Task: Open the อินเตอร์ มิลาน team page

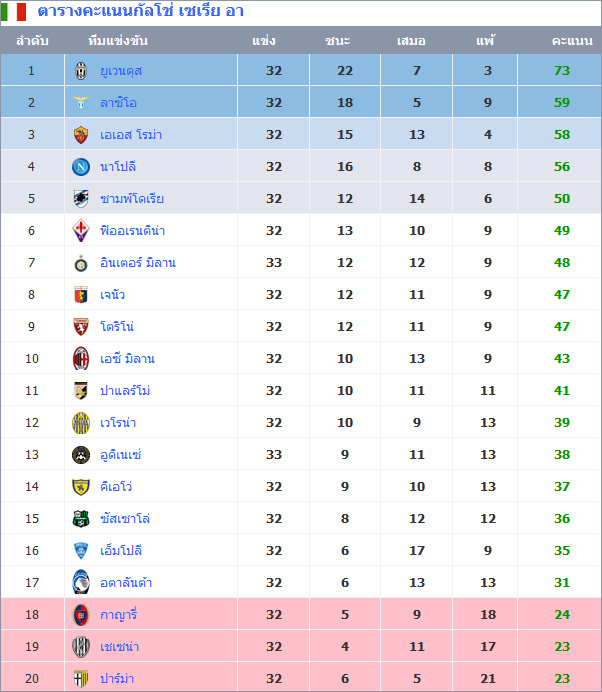Action: tap(137, 263)
